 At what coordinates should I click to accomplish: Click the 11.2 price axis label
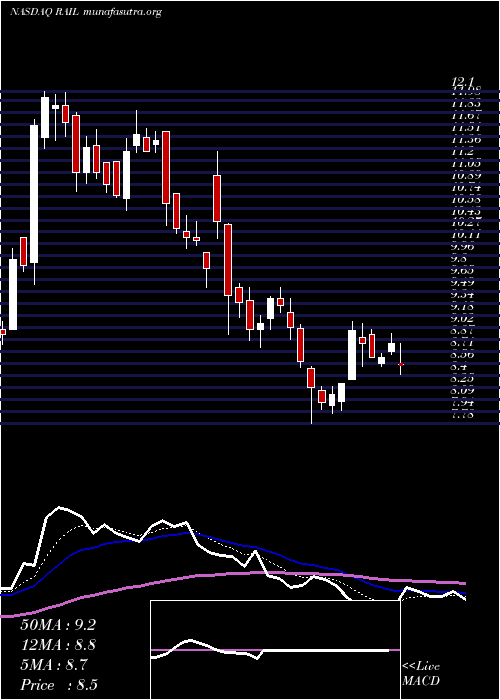[462, 151]
